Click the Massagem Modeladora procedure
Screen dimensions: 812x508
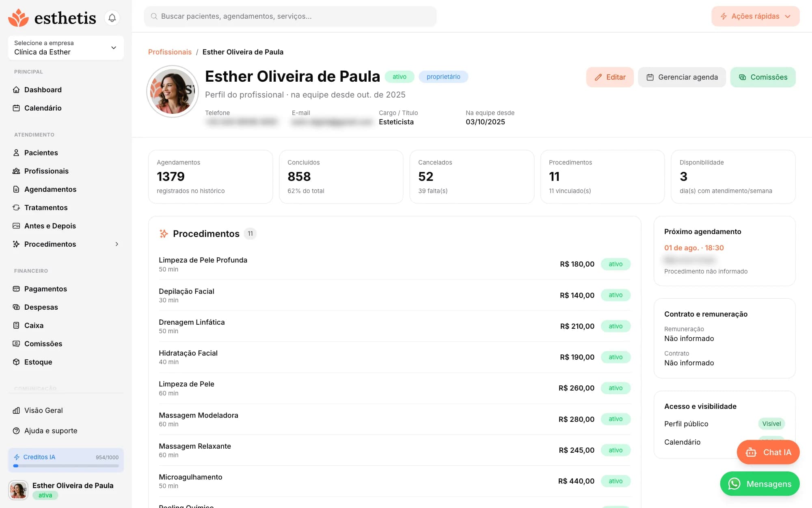[x=395, y=419]
